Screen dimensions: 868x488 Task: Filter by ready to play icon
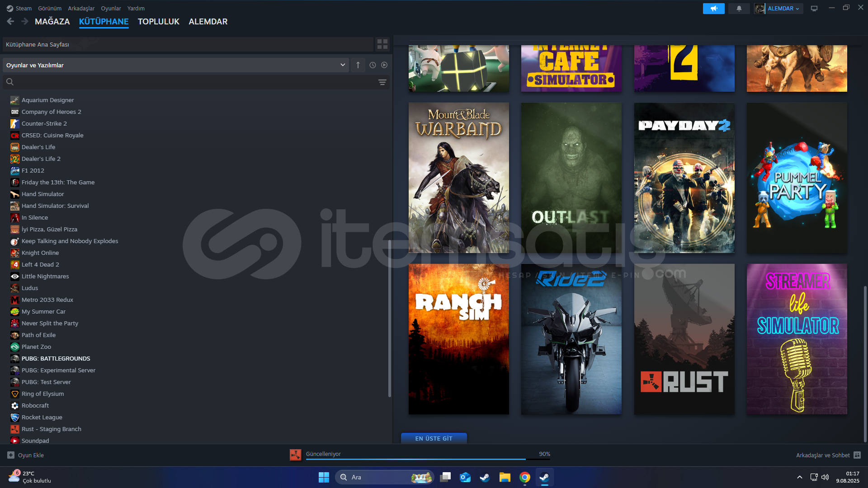[x=384, y=65]
